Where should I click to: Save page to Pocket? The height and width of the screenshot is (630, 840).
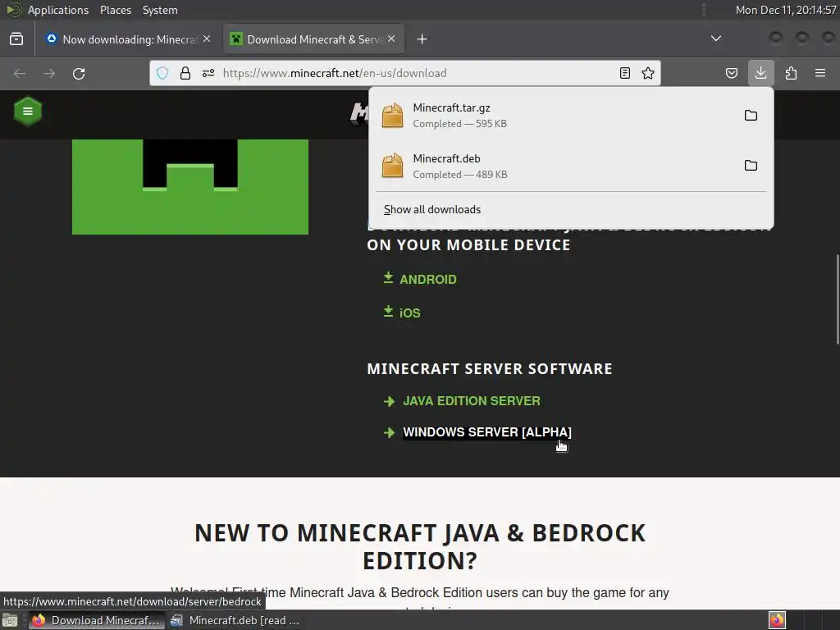pyautogui.click(x=732, y=73)
